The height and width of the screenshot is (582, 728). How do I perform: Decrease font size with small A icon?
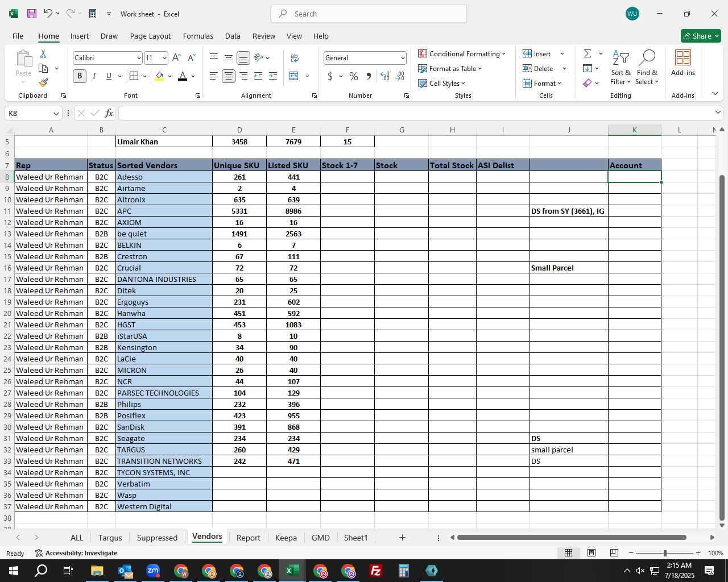(x=191, y=58)
